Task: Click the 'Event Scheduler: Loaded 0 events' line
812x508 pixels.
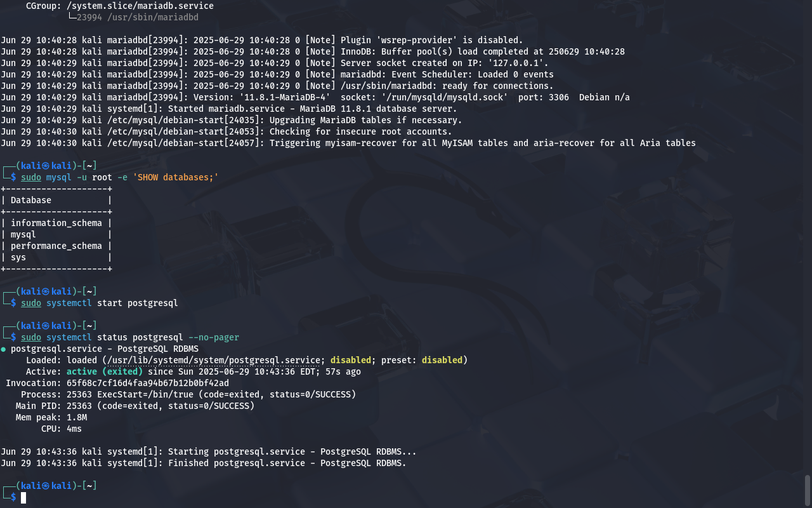Action: click(277, 74)
